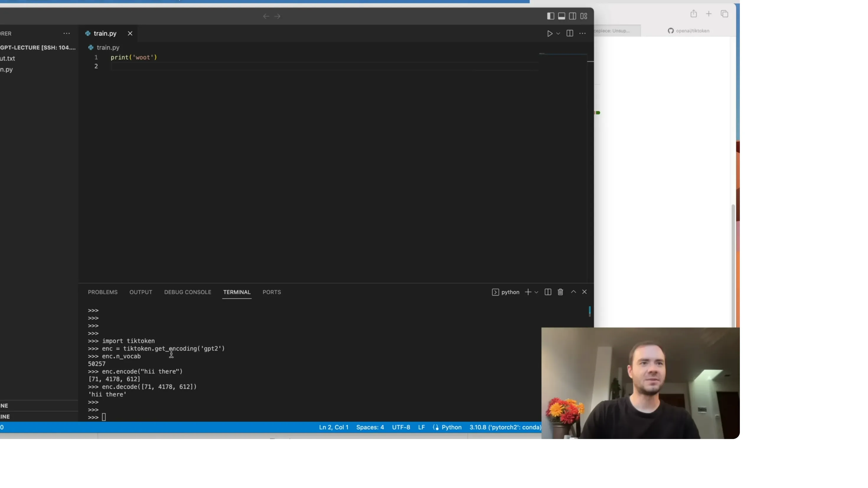This screenshot has height=488, width=868.
Task: Open the terminal launch profile dropdown
Action: [x=536, y=292]
